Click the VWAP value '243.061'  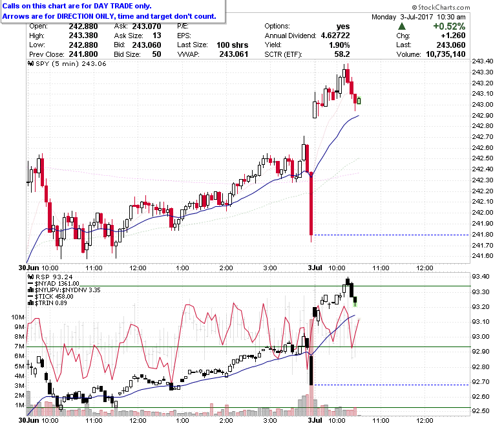(x=234, y=54)
